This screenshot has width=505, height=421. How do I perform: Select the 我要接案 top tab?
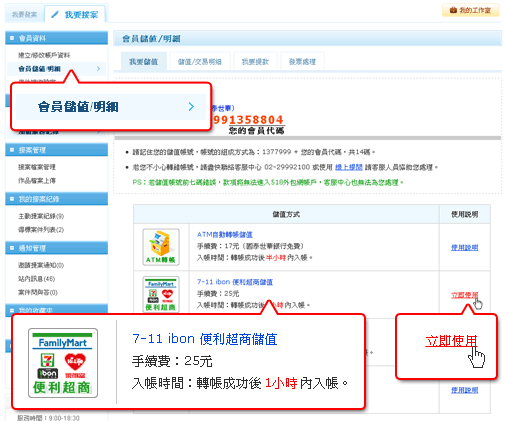click(x=75, y=14)
